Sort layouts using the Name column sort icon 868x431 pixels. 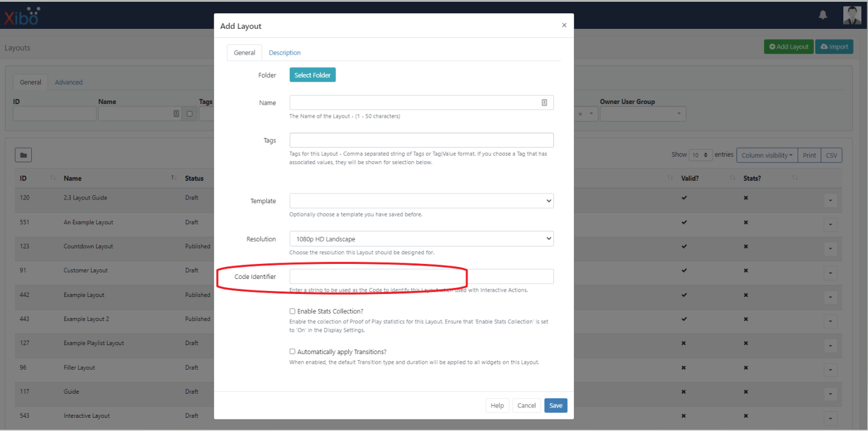[x=173, y=178]
